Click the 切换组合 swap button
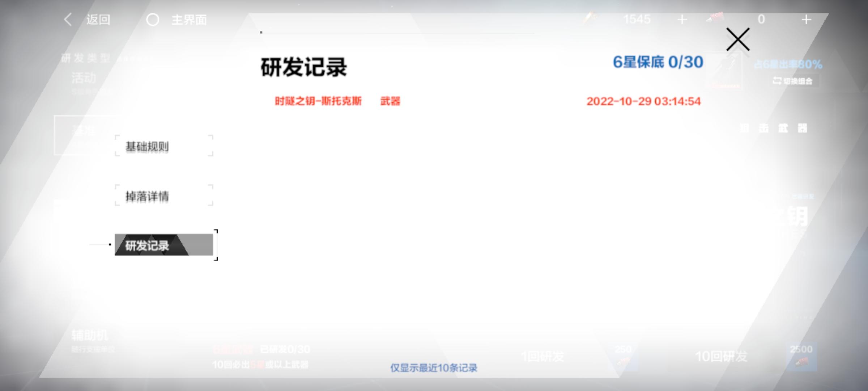The width and height of the screenshot is (868, 391). 793,81
